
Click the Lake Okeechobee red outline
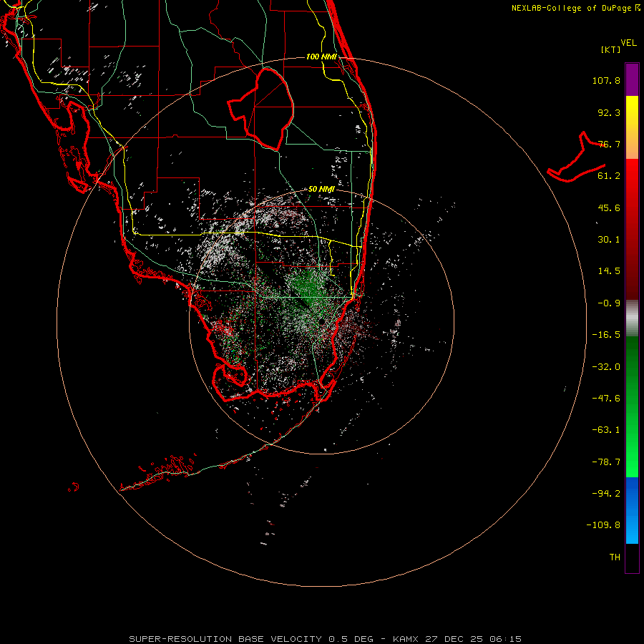(260, 109)
